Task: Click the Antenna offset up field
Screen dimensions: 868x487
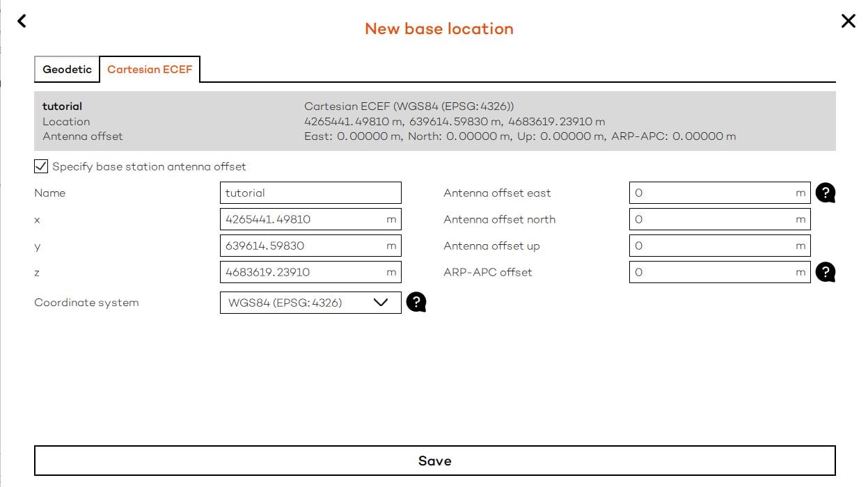Action: 713,246
